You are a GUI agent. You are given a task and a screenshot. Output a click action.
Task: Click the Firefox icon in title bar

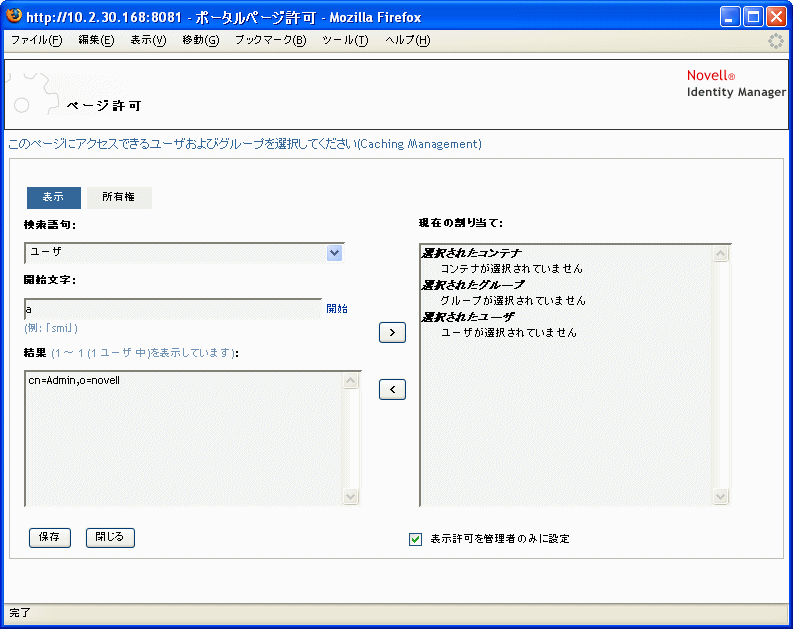coord(14,15)
